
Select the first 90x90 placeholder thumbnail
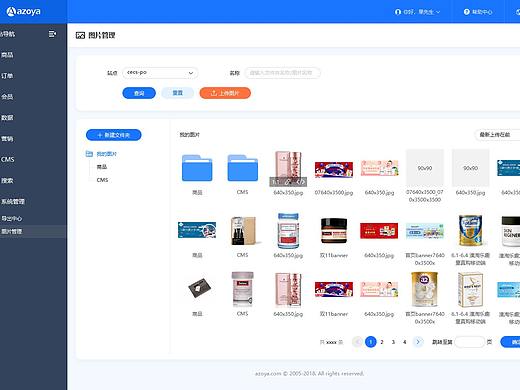point(425,168)
